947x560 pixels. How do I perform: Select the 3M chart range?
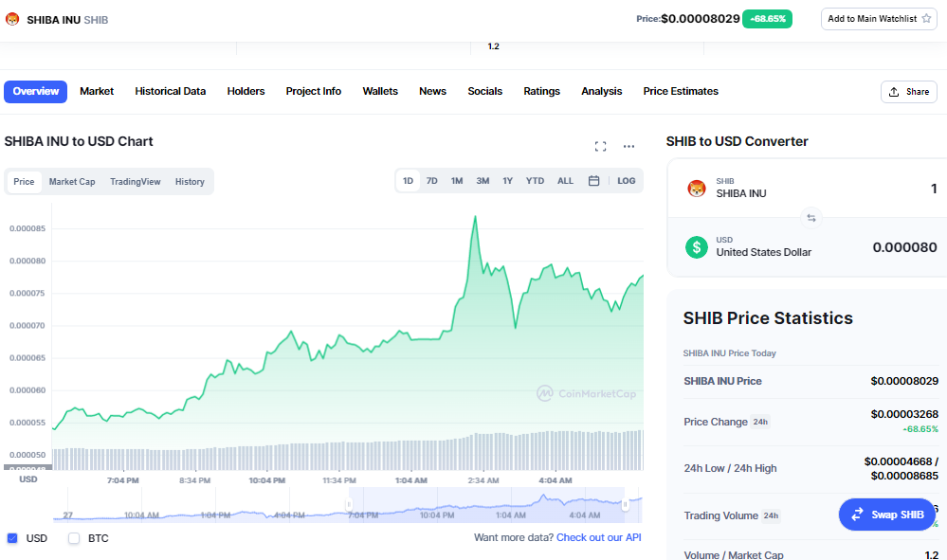(483, 180)
